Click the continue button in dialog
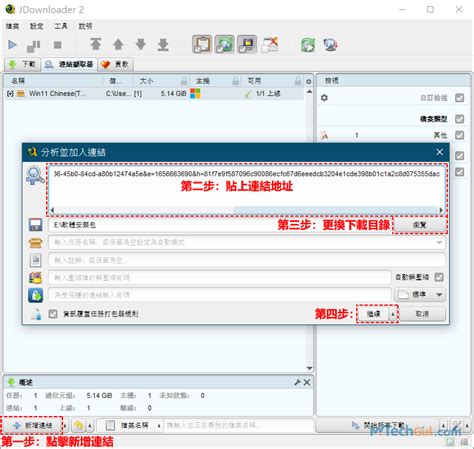 [x=373, y=314]
